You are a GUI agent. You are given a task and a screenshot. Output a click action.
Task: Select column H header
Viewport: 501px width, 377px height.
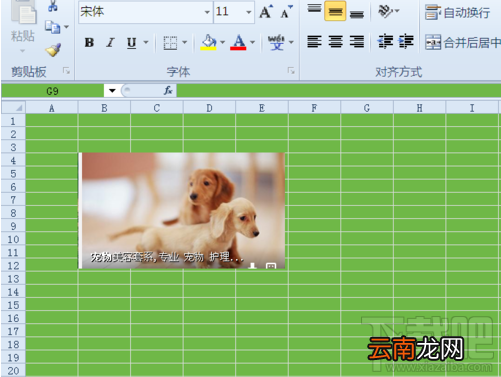(419, 108)
